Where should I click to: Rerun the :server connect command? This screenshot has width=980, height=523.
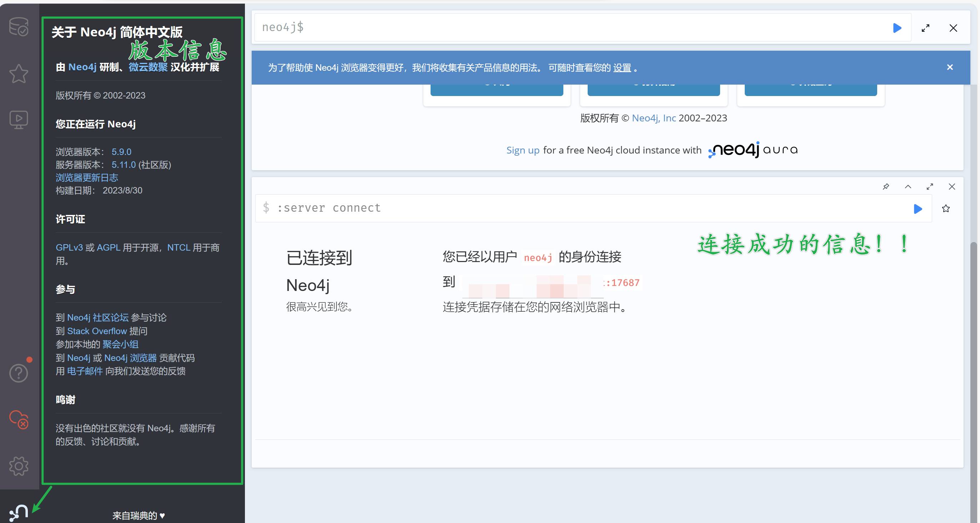click(918, 209)
